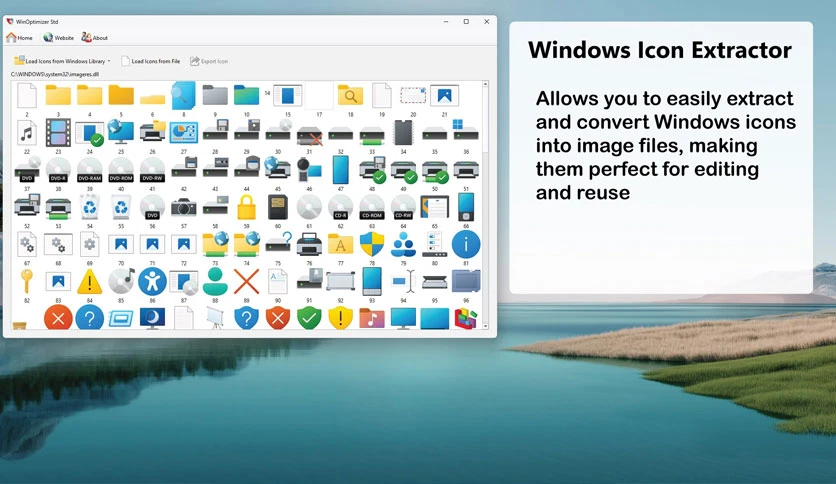The width and height of the screenshot is (836, 484).
Task: Click the icon list scroll down arrow
Action: 485,326
